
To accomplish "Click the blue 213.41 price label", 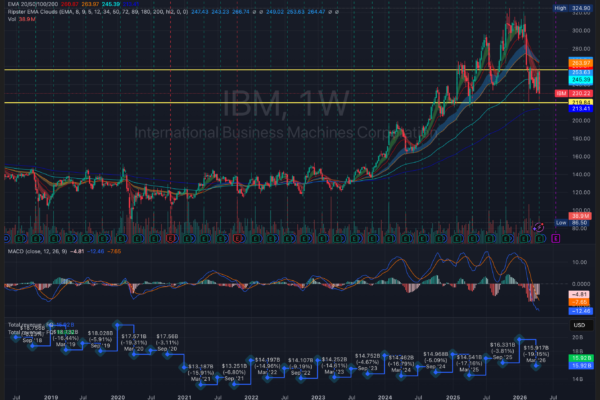I will (581, 109).
